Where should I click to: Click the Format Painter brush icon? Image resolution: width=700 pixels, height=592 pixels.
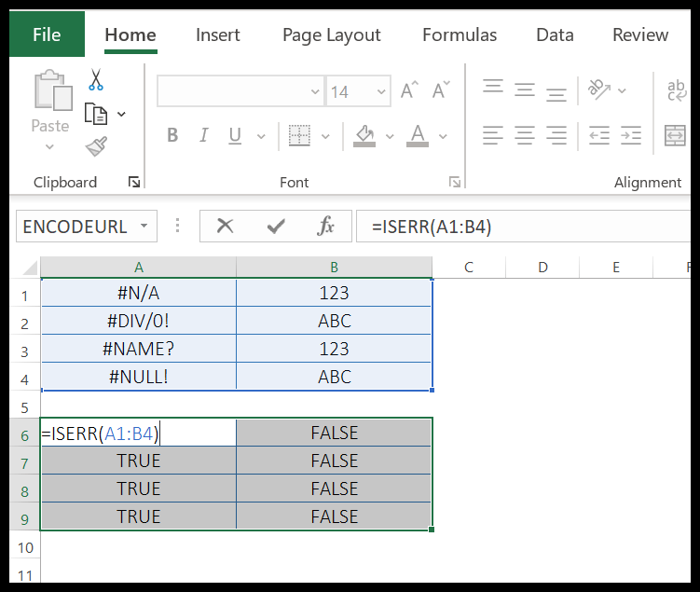95,146
